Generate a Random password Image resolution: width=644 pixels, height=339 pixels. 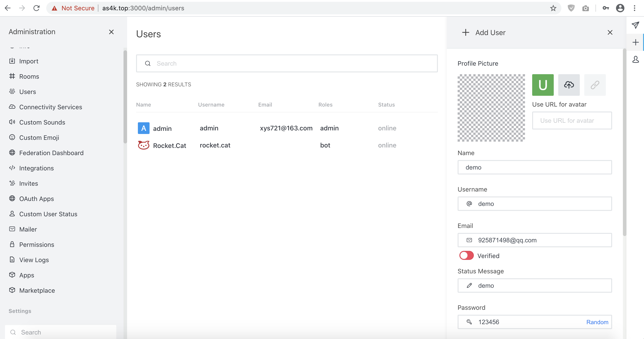(597, 322)
